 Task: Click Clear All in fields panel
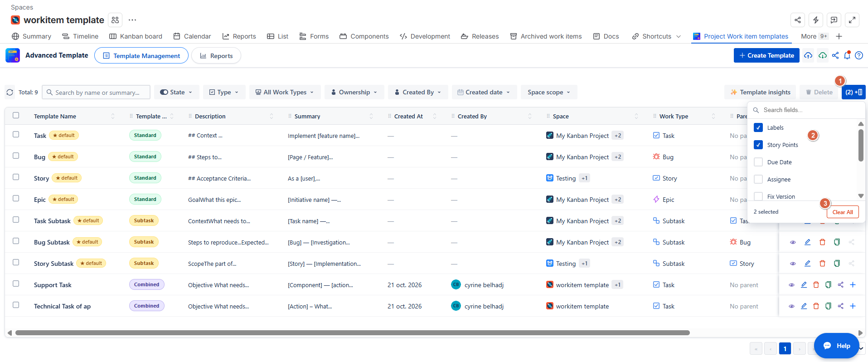pyautogui.click(x=843, y=212)
